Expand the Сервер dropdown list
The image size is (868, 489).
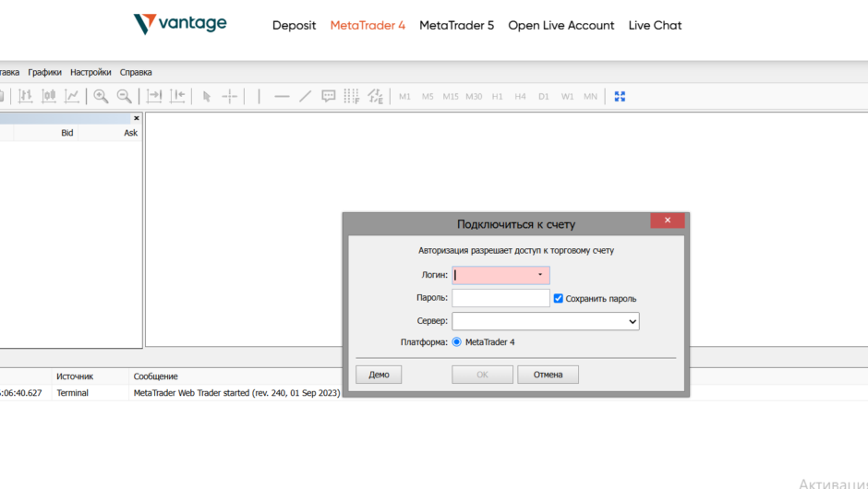coord(632,321)
